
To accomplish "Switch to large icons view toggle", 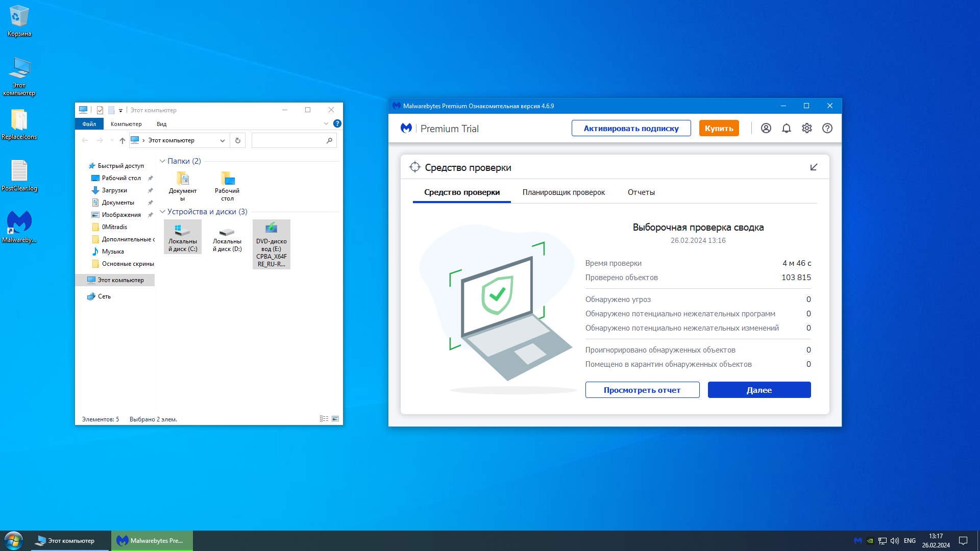I will (335, 419).
